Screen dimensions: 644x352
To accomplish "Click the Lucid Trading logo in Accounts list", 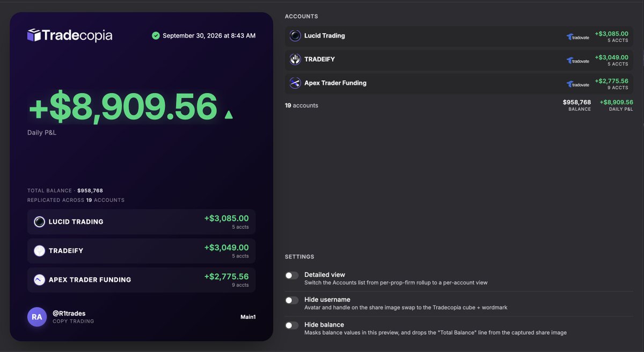I will (x=295, y=36).
